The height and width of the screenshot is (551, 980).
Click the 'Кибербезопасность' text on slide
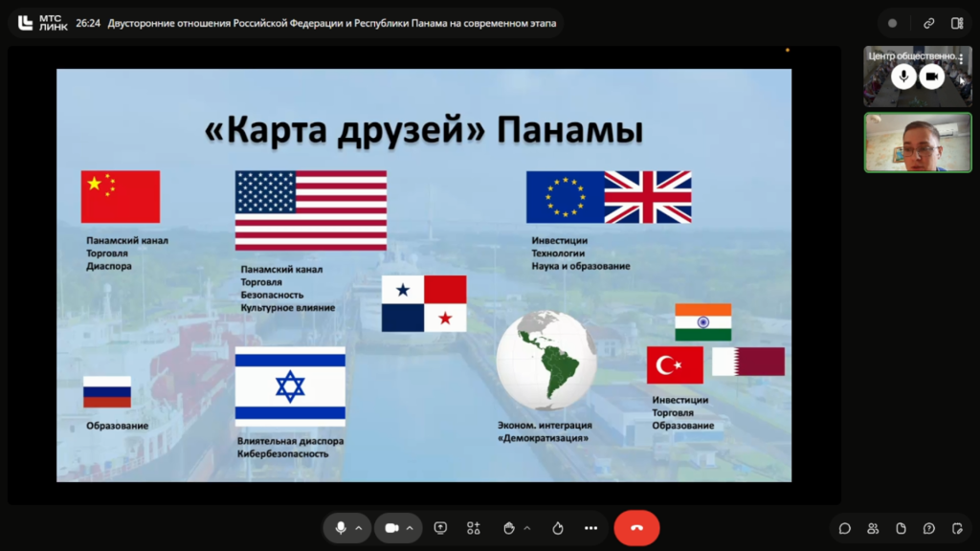tap(282, 453)
